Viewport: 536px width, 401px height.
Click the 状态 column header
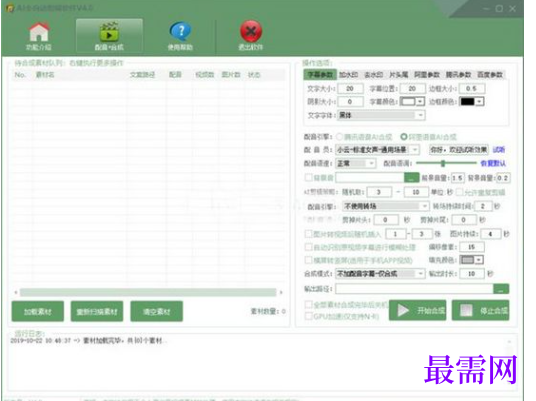254,75
